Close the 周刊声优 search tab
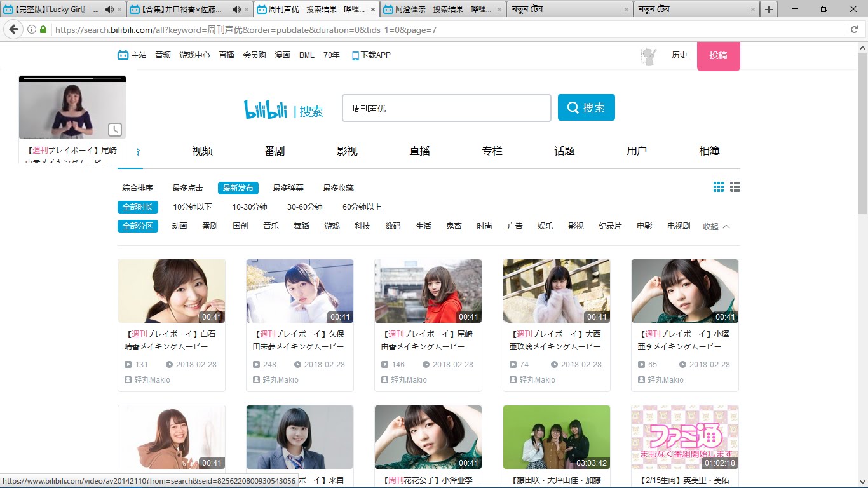Image resolution: width=868 pixels, height=488 pixels. point(373,10)
